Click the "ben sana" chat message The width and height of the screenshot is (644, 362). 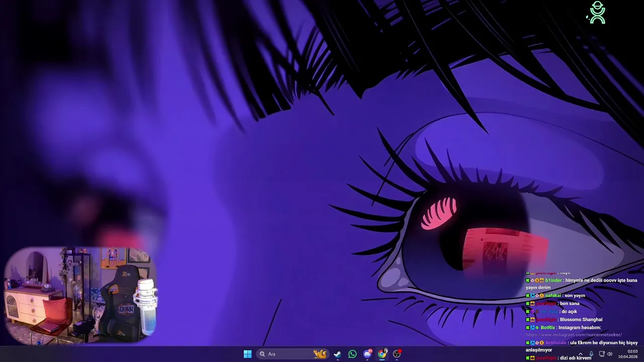[x=570, y=304]
